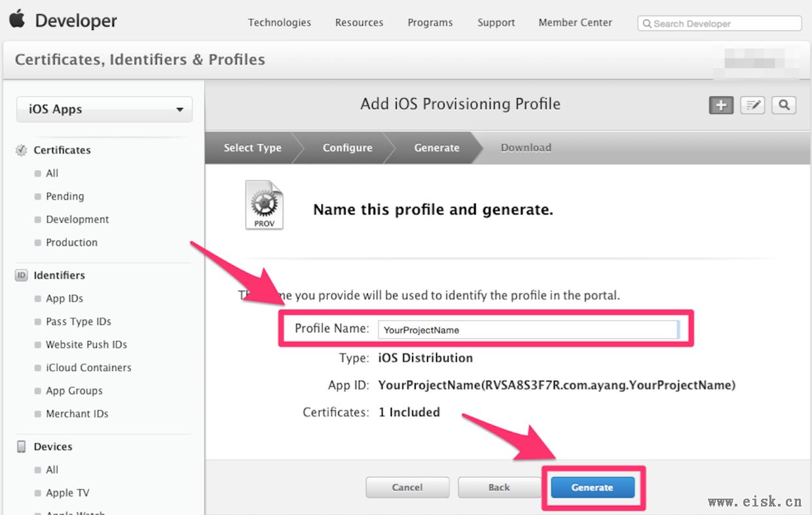Click the Certificates sidebar heading
Viewport: 812px width, 515px height.
[x=62, y=150]
